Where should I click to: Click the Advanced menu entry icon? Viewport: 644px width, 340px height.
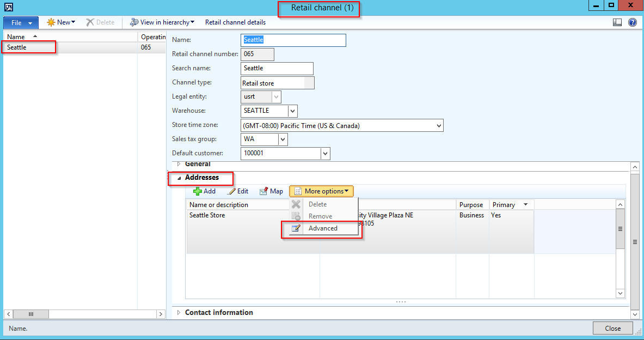click(x=296, y=228)
